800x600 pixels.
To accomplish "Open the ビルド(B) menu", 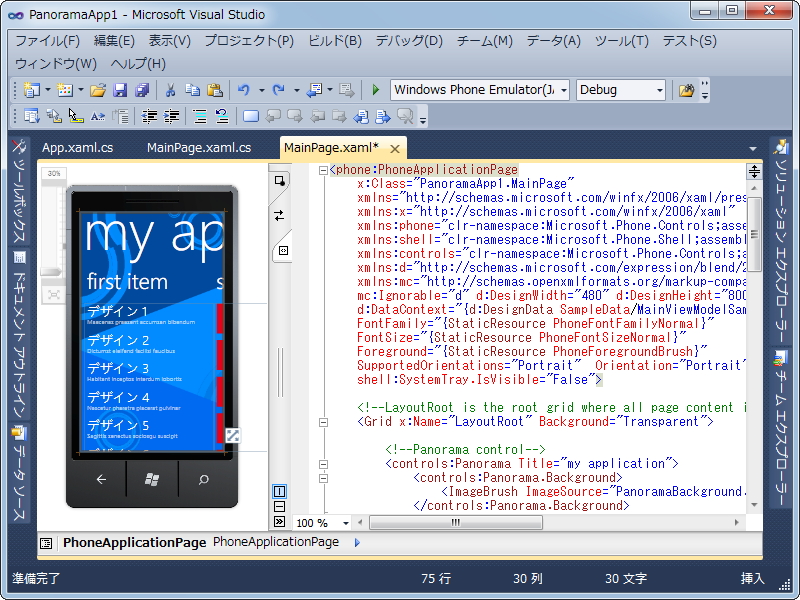I will tap(335, 41).
